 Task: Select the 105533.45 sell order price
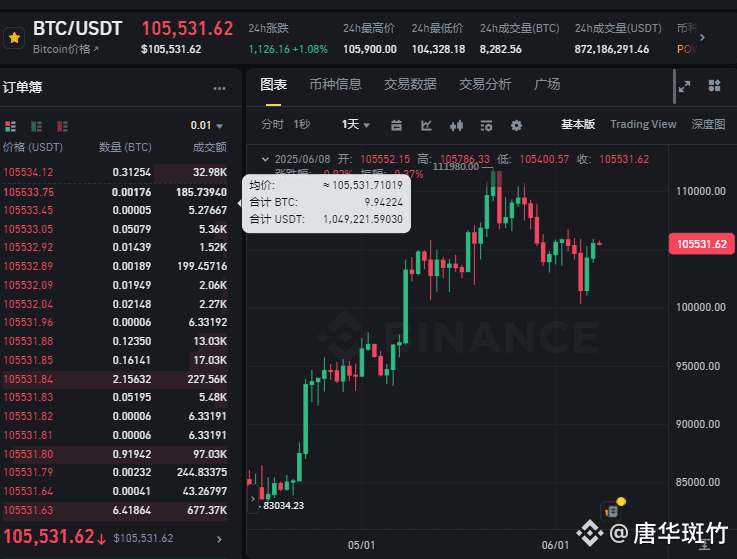[x=28, y=210]
